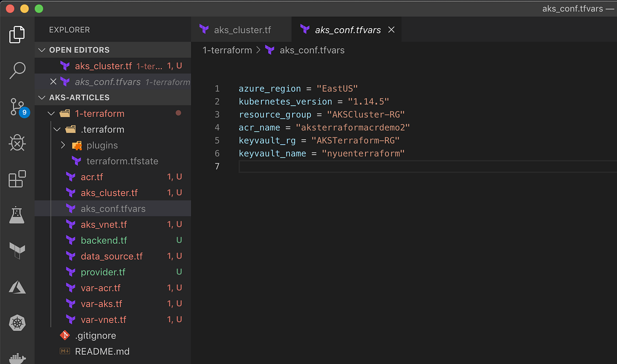The height and width of the screenshot is (364, 617).
Task: Open aks_cluster.tf from Open Editors
Action: click(113, 66)
